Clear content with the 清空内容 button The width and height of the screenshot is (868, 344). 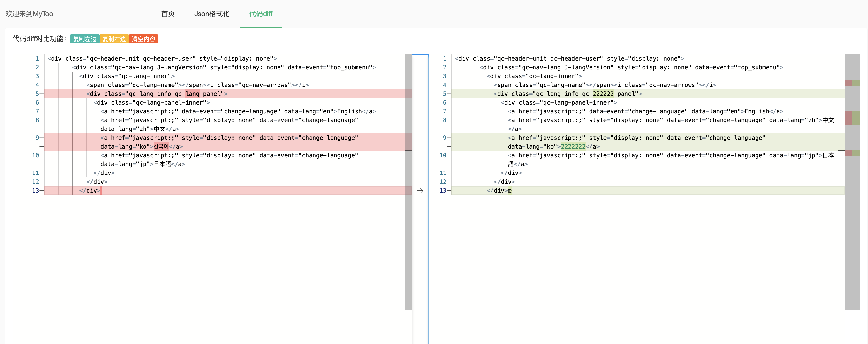[x=143, y=39]
